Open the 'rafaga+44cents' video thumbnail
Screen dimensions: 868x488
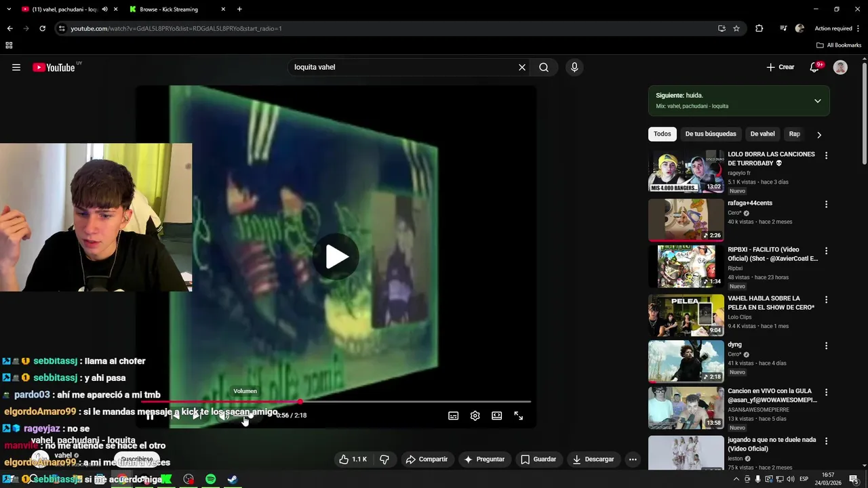click(686, 220)
